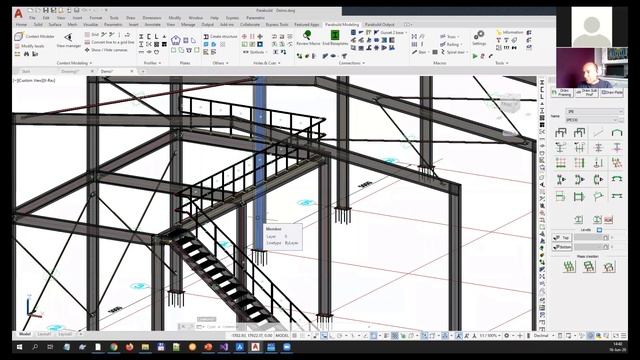Screen dimensions: 640x360
Task: Open the workspace switching gear in status bar
Action: (507, 336)
